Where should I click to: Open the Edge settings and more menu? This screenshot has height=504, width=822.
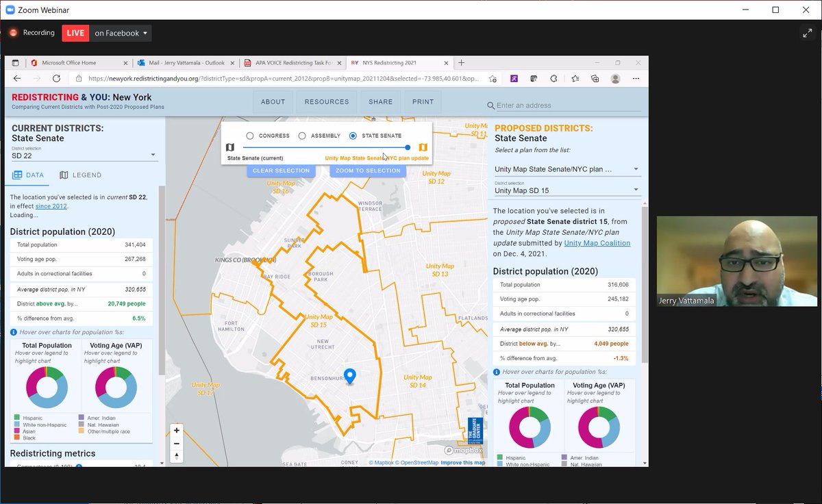click(x=636, y=79)
